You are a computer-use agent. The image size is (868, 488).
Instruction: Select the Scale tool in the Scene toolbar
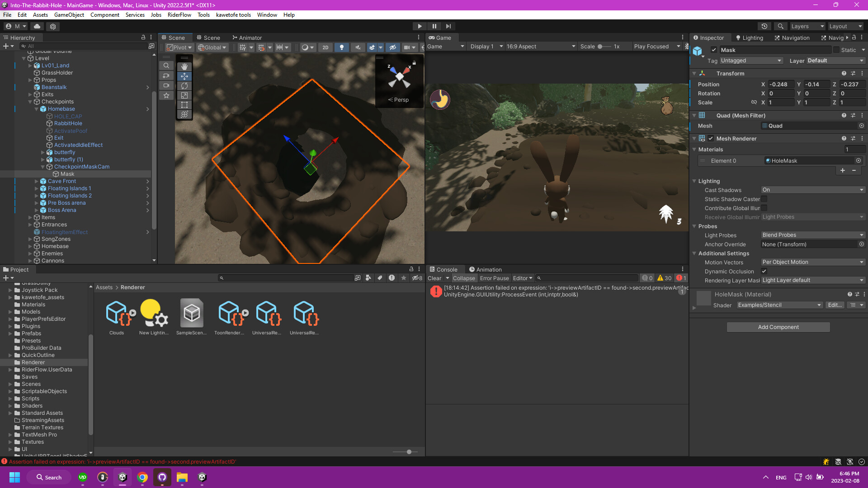pyautogui.click(x=184, y=95)
